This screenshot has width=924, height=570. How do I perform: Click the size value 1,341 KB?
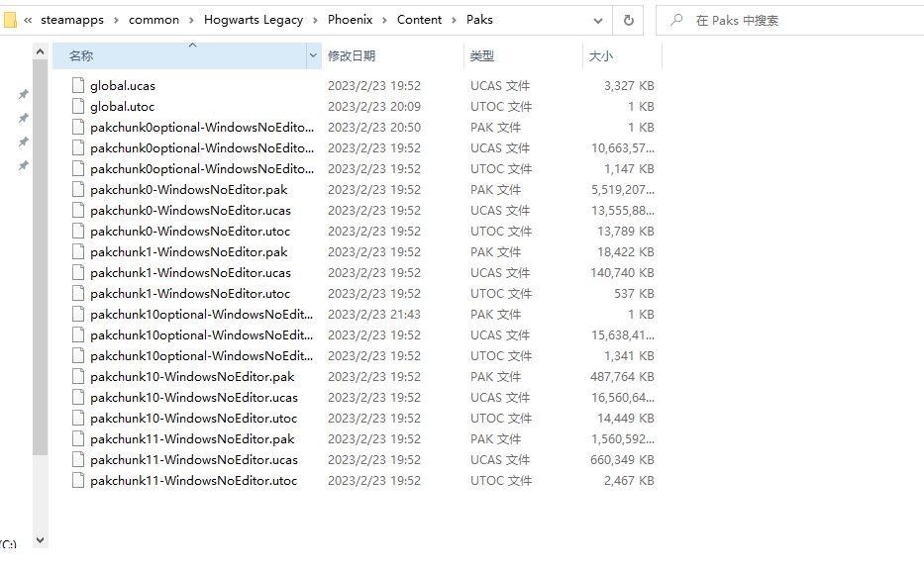click(629, 355)
